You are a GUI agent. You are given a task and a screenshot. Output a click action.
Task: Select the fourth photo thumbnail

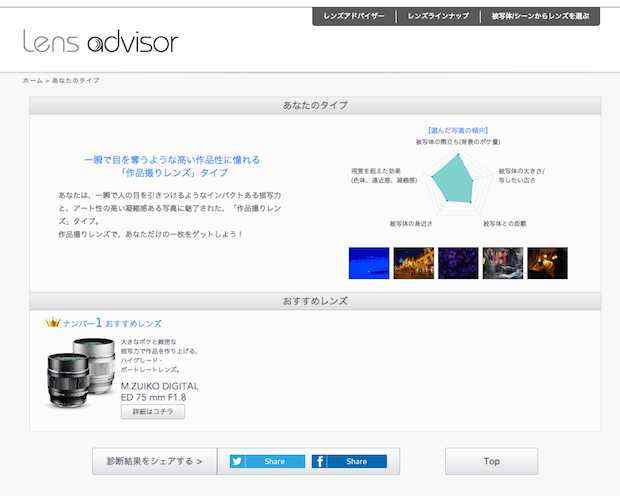click(502, 263)
